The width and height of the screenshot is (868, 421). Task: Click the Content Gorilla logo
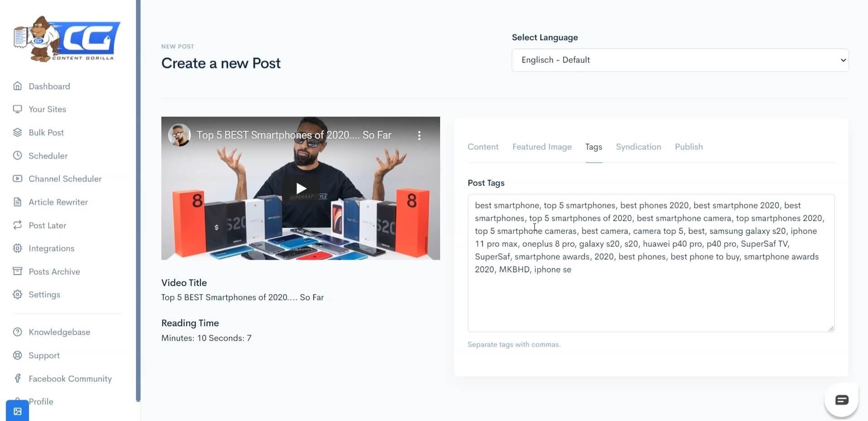67,39
